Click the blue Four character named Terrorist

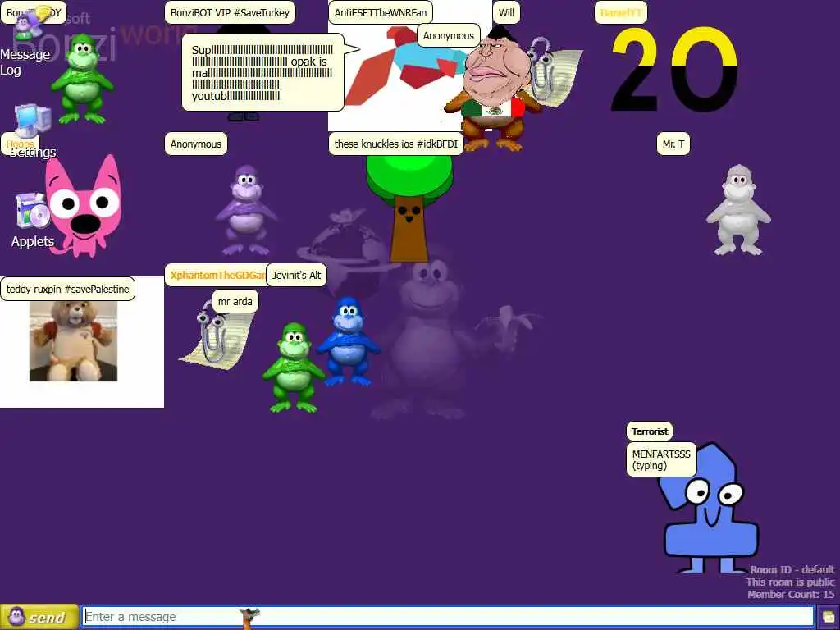(x=710, y=508)
